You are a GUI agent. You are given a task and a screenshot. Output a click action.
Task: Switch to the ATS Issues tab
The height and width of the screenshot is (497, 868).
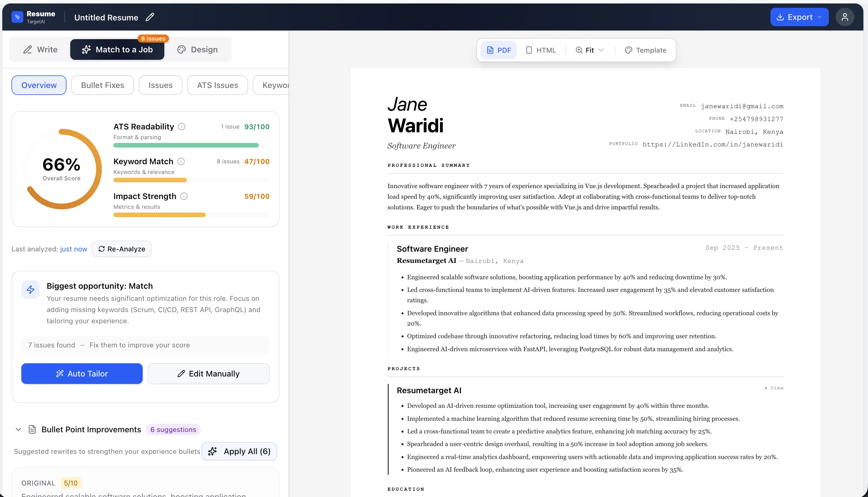coord(217,85)
